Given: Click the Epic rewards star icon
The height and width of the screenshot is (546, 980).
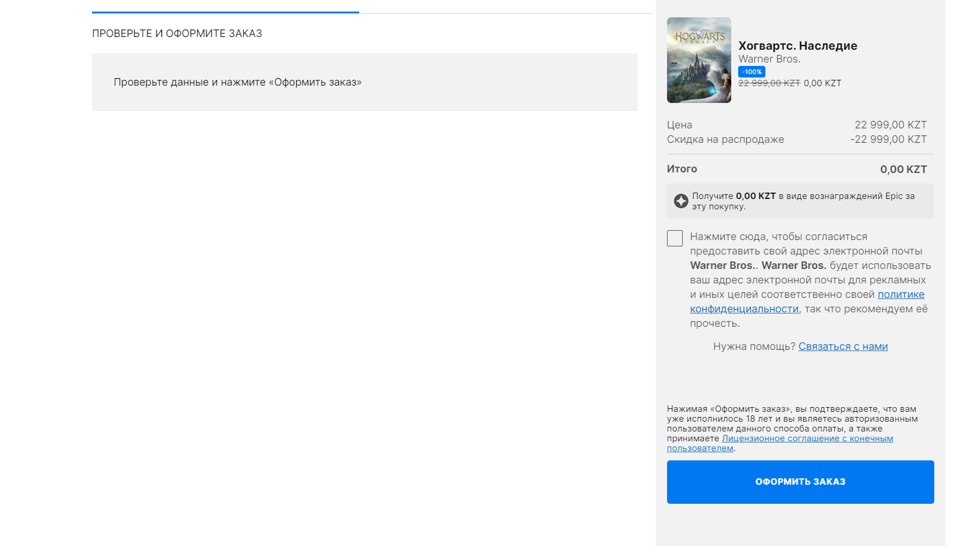Looking at the screenshot, I should (x=681, y=201).
